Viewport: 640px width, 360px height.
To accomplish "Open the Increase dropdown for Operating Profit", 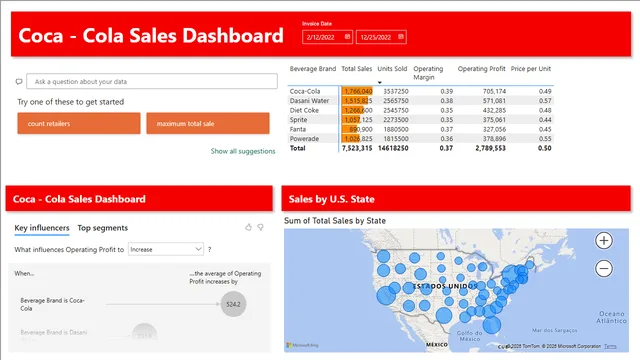I will click(x=166, y=249).
